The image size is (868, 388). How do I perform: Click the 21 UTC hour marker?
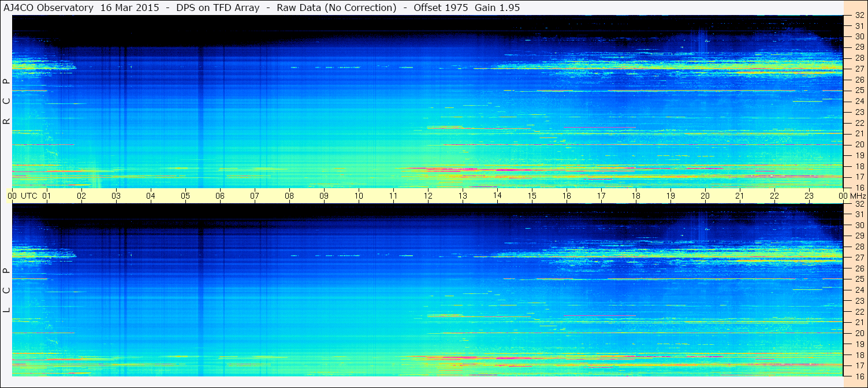[740, 196]
